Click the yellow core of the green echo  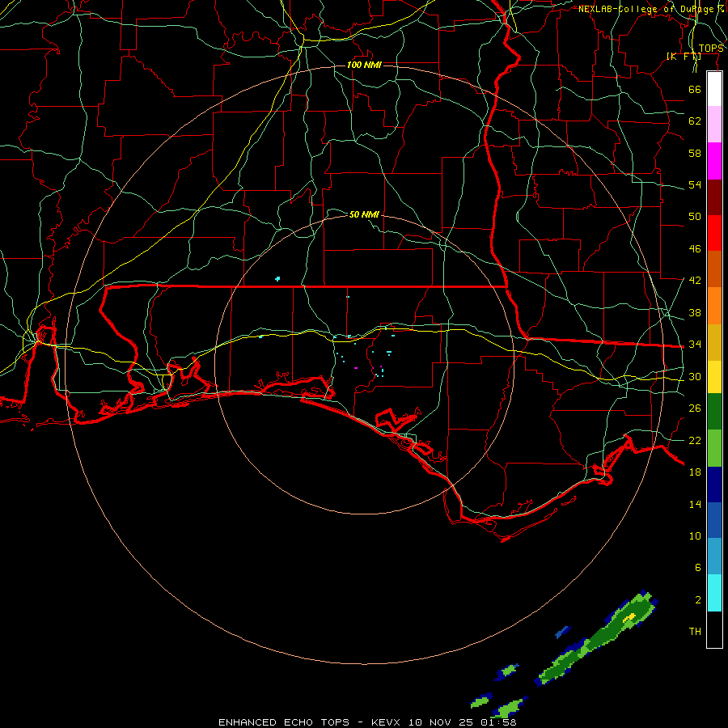click(x=629, y=617)
